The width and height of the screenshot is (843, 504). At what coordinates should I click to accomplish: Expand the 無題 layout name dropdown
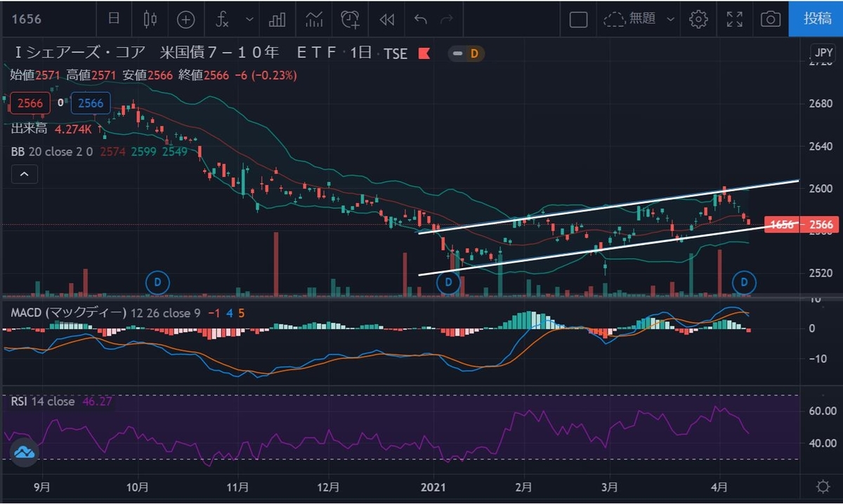pyautogui.click(x=670, y=20)
